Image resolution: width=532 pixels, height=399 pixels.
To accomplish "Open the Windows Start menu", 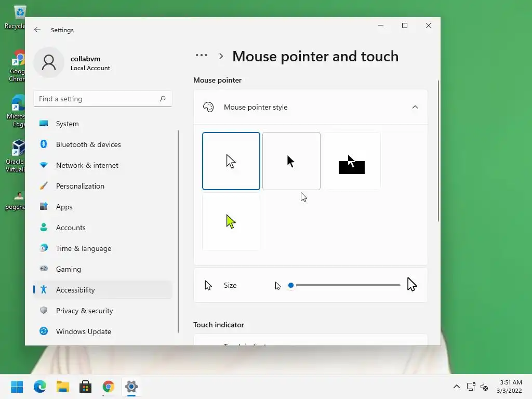I will click(x=17, y=387).
